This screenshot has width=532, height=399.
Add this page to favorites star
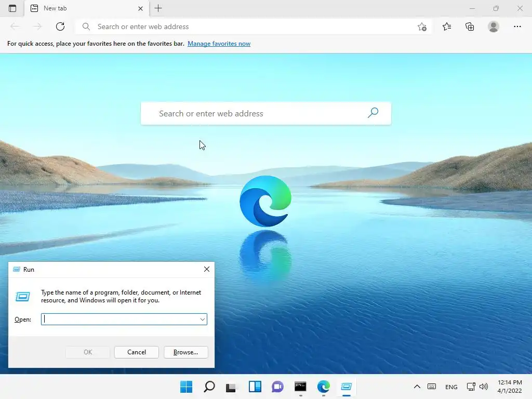click(422, 26)
